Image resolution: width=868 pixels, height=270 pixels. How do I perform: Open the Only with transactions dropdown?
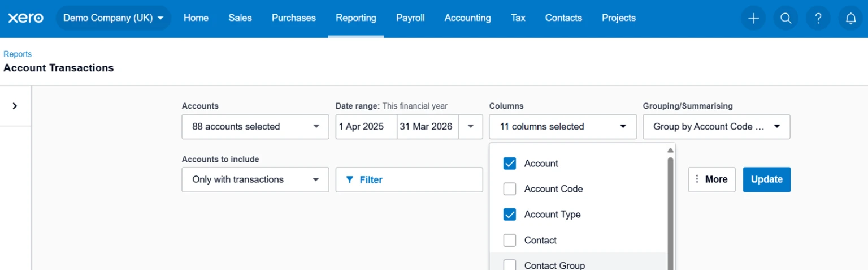(x=255, y=179)
